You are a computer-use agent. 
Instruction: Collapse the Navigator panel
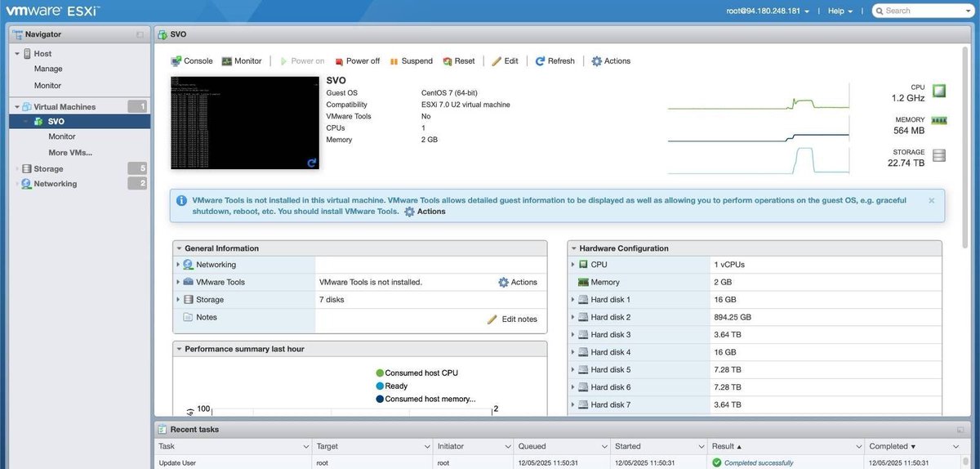point(140,34)
